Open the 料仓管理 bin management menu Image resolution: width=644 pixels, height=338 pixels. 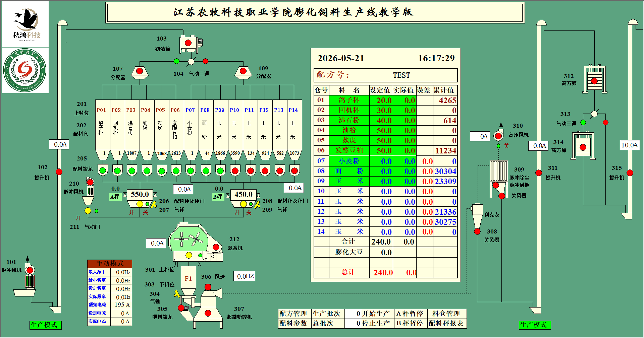[447, 314]
